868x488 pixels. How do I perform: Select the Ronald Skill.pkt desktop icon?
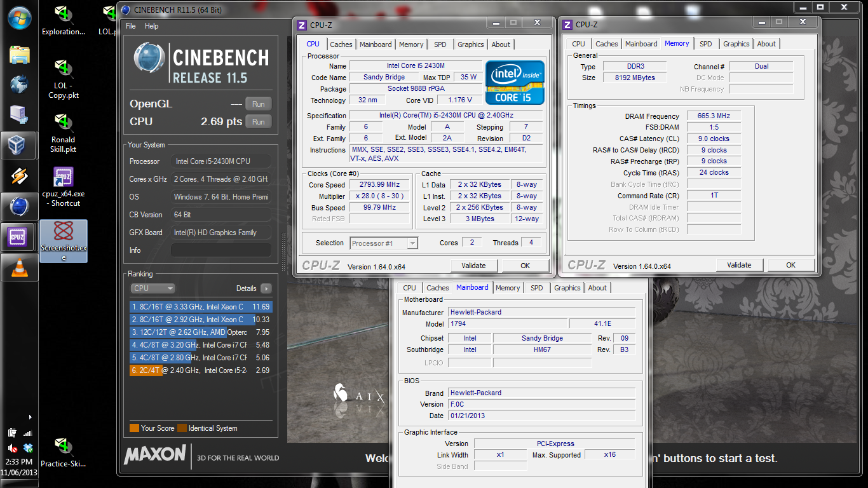pyautogui.click(x=63, y=133)
